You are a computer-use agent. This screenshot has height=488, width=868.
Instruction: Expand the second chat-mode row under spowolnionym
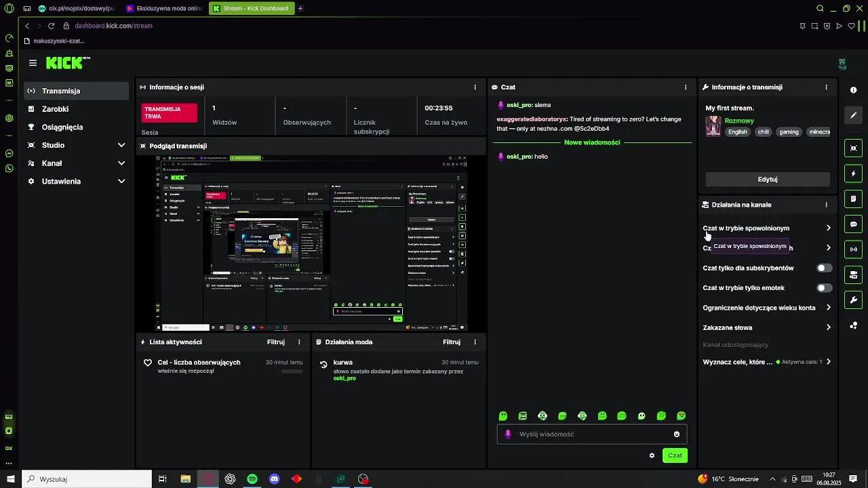[x=767, y=248]
